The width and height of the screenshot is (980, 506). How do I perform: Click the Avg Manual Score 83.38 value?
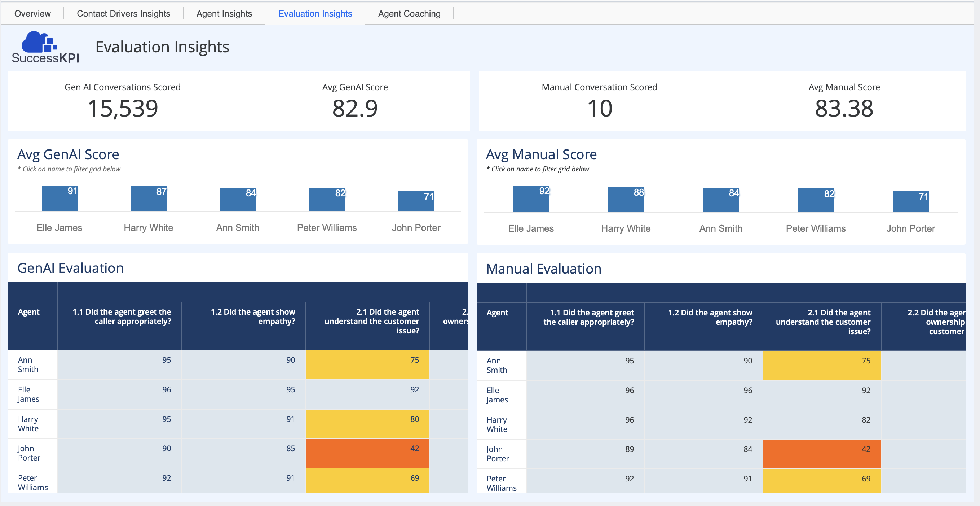coord(844,109)
